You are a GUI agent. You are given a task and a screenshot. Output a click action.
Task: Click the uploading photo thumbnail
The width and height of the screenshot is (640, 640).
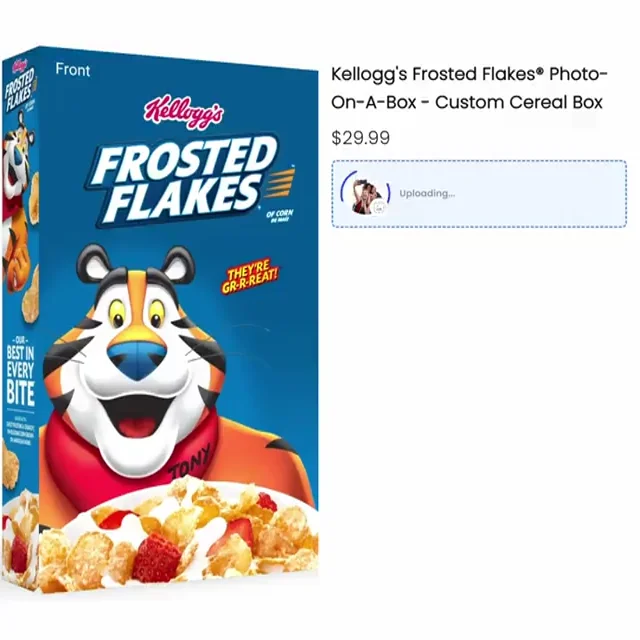click(366, 196)
